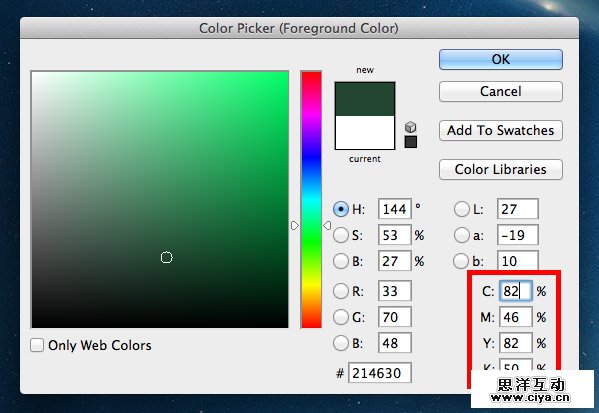The width and height of the screenshot is (599, 413).
Task: Select the L lightness radio button
Action: [x=461, y=209]
